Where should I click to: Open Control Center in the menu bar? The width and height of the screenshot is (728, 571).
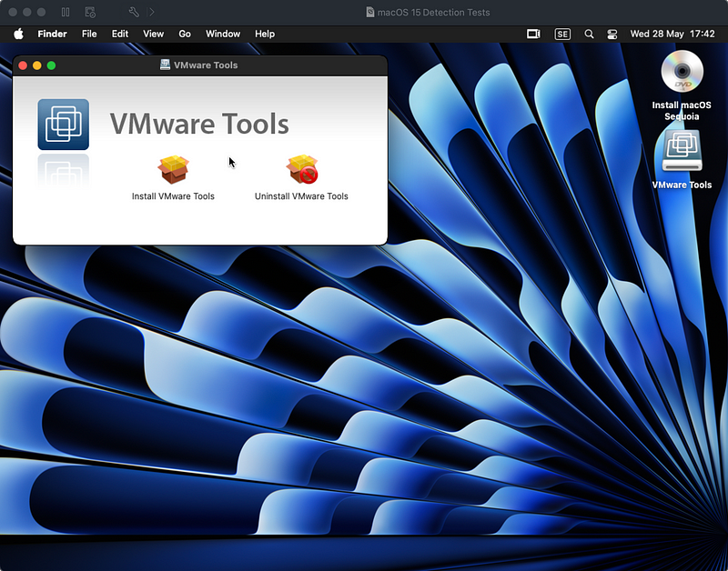pos(612,34)
